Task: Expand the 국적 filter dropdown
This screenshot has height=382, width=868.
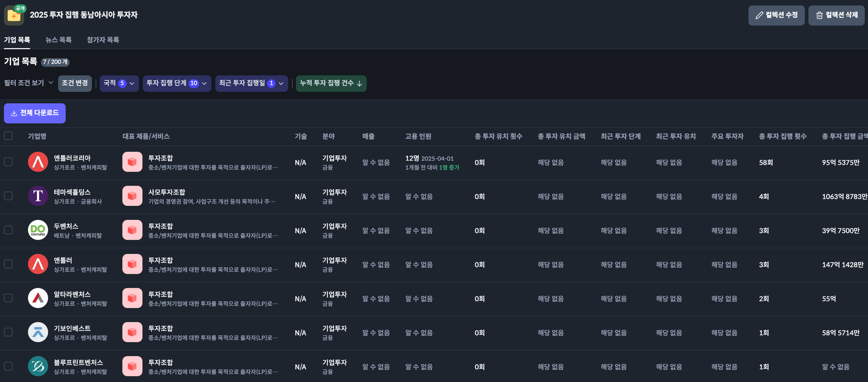Action: click(x=119, y=83)
